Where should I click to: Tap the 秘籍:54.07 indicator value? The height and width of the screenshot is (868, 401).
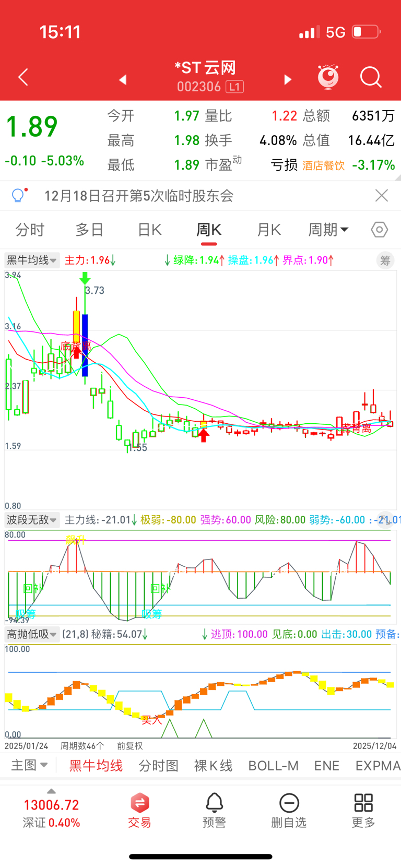(x=120, y=634)
